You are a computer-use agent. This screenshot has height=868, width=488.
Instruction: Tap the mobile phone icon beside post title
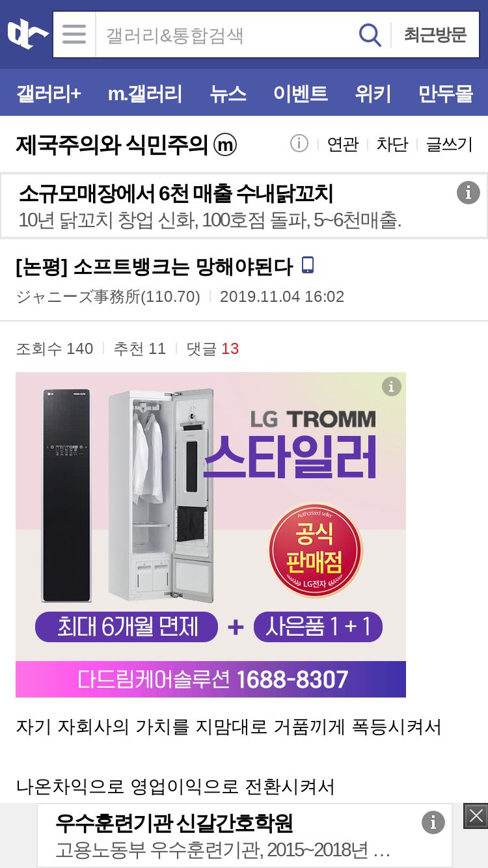[308, 265]
